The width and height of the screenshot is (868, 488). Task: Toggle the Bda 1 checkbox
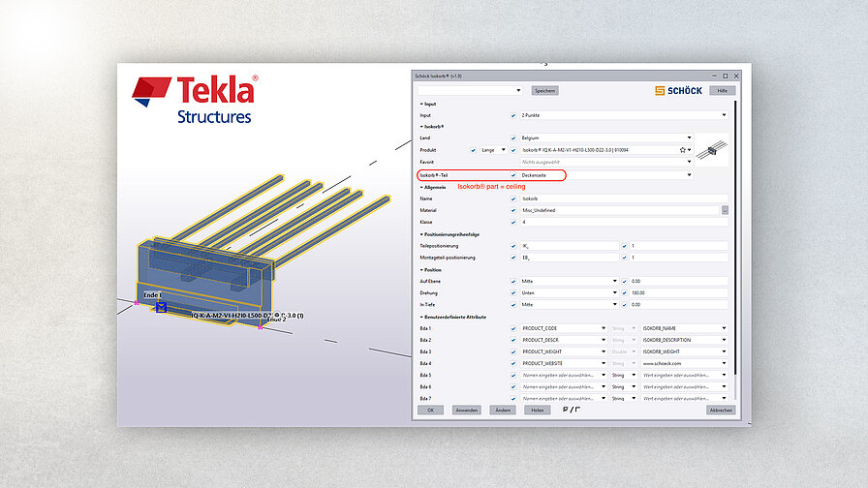513,328
